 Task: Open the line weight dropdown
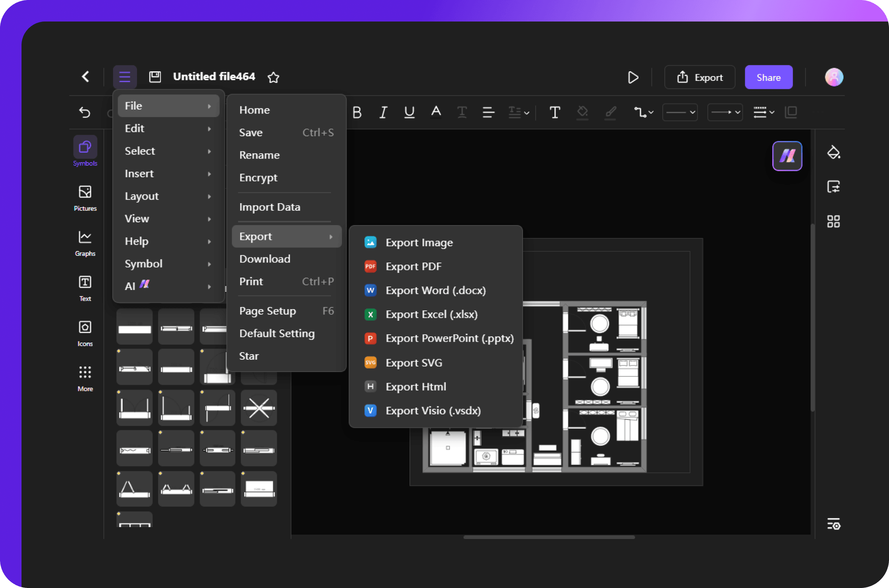tap(764, 112)
